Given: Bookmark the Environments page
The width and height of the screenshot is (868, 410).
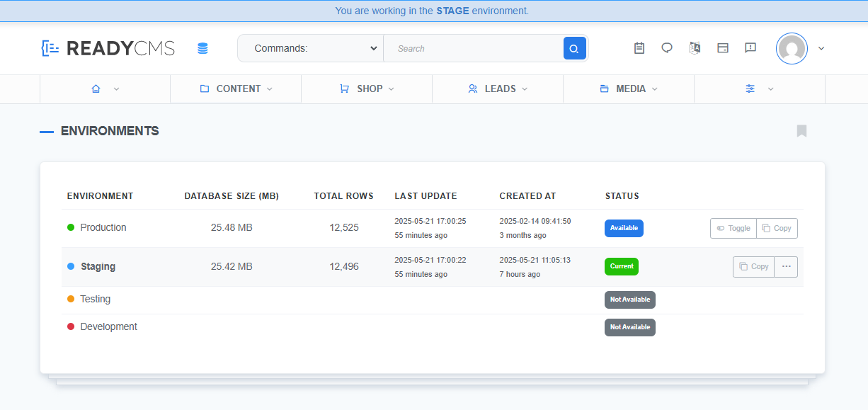Looking at the screenshot, I should [x=801, y=131].
